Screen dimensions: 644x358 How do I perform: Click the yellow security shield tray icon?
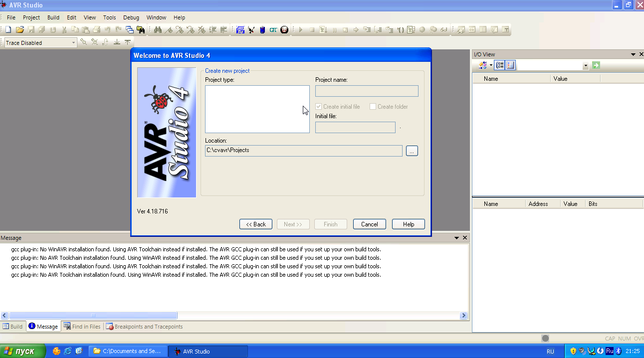coord(574,351)
